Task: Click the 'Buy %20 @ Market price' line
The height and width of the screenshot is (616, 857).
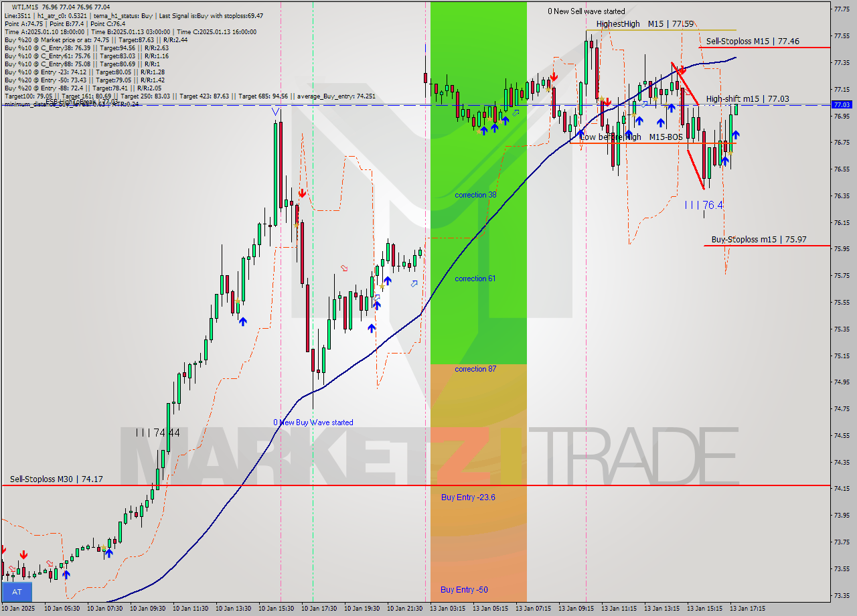Action: pos(96,40)
